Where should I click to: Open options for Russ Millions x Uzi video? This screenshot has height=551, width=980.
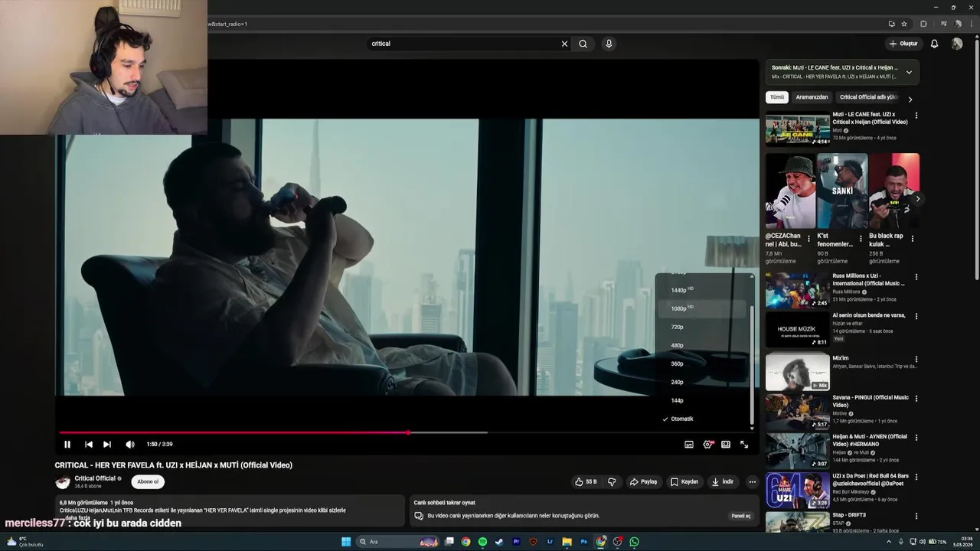pos(916,277)
